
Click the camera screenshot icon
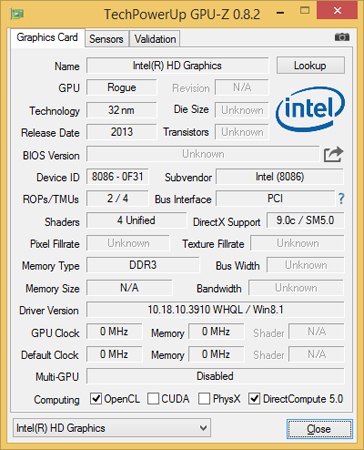click(342, 37)
